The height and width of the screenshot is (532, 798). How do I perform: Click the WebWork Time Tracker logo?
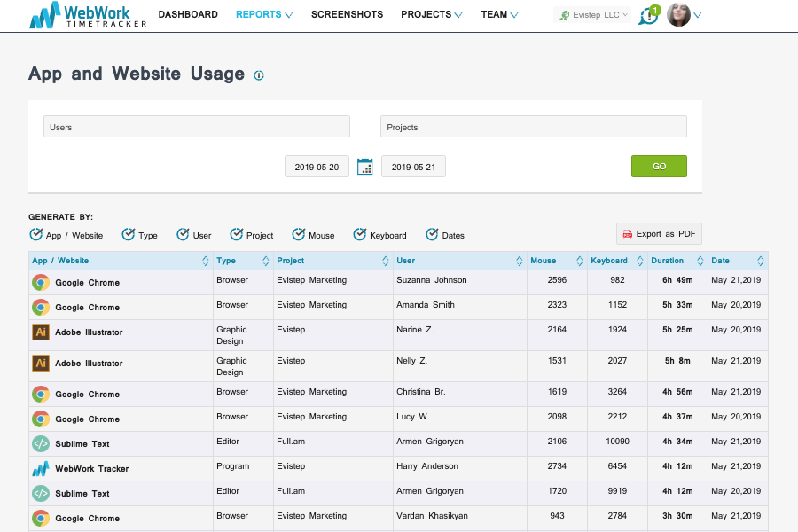click(88, 15)
